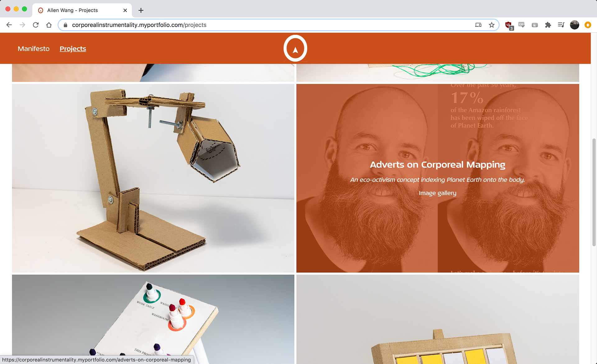
Task: Open the cardboard lamp project thumbnail
Action: point(153,178)
